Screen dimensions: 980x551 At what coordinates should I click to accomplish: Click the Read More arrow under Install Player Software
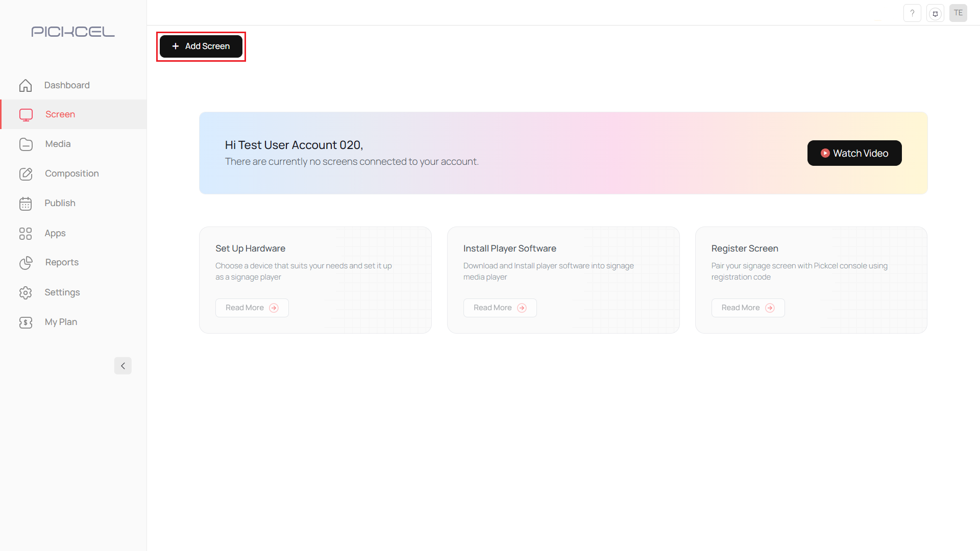coord(522,308)
